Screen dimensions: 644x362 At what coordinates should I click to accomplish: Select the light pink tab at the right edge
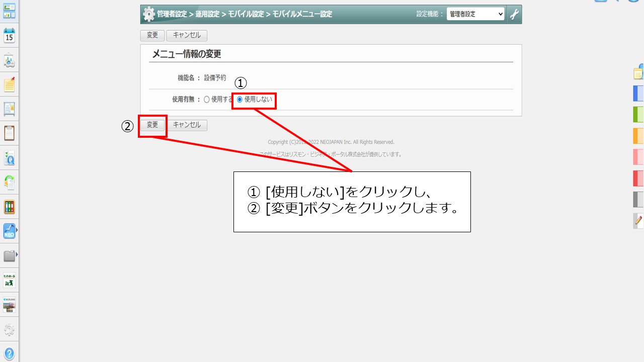click(x=638, y=157)
